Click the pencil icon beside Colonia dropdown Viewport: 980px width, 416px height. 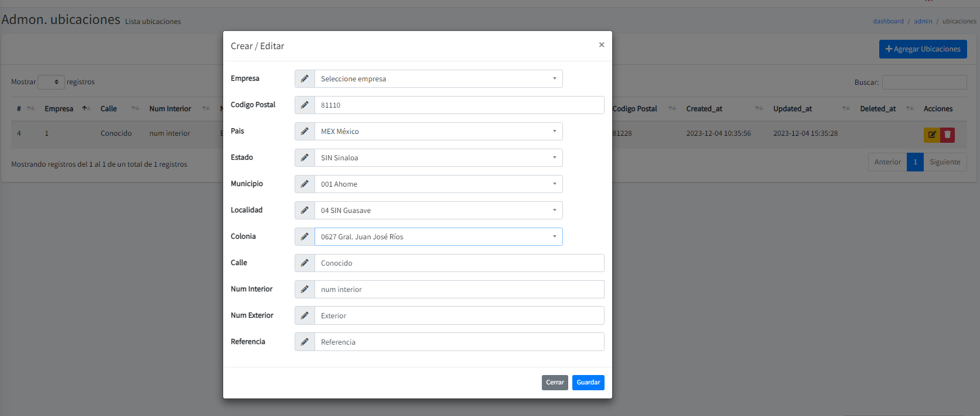point(305,237)
